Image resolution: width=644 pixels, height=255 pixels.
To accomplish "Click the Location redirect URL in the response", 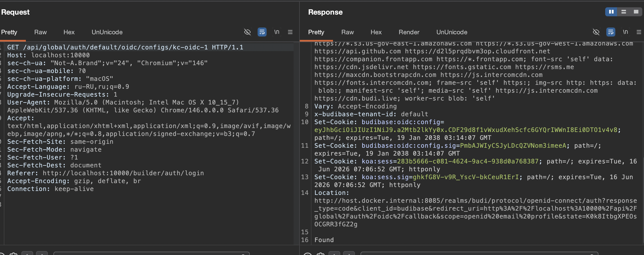I will [x=476, y=212].
